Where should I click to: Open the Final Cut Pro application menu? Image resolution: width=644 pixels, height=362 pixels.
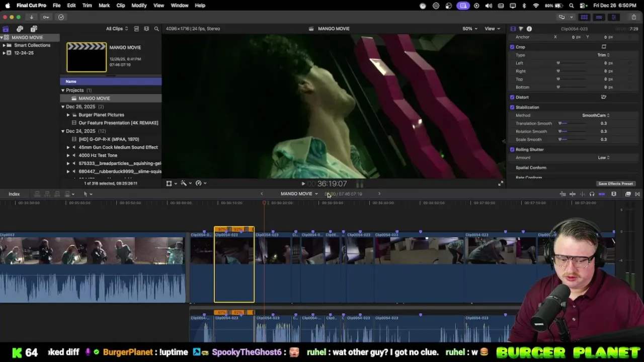point(31,6)
